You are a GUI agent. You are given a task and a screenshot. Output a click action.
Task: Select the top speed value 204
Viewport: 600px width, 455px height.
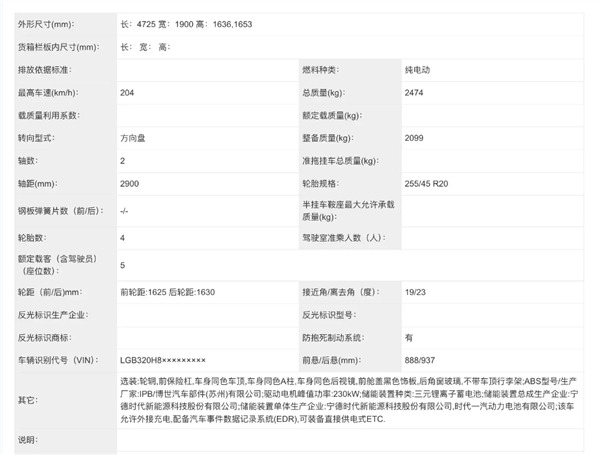click(127, 93)
